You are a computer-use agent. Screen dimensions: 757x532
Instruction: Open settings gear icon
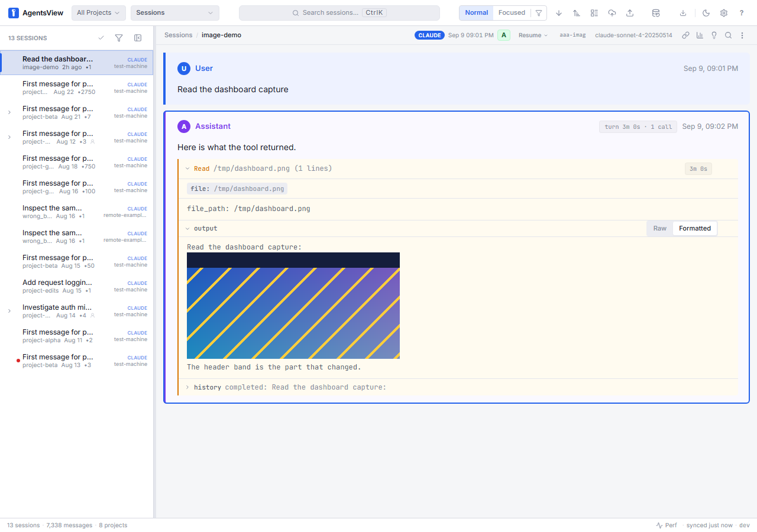[x=724, y=12]
